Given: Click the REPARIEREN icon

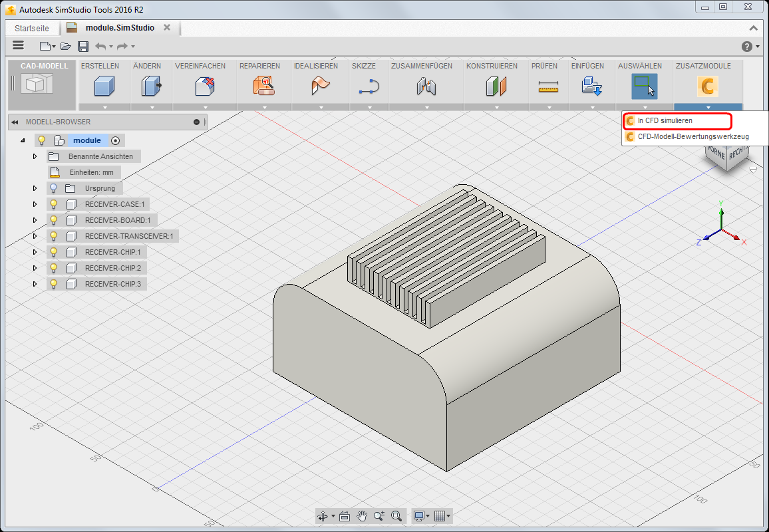Looking at the screenshot, I should click(x=264, y=86).
